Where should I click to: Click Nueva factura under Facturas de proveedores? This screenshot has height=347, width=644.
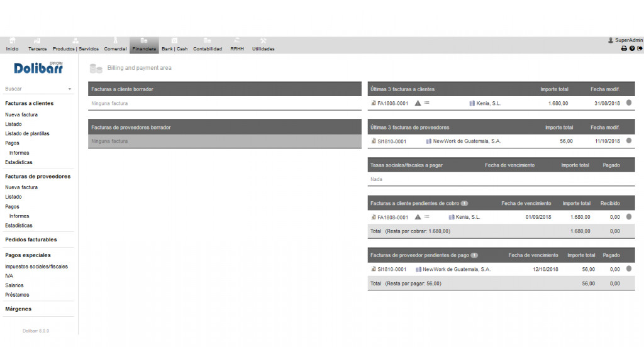coord(21,187)
